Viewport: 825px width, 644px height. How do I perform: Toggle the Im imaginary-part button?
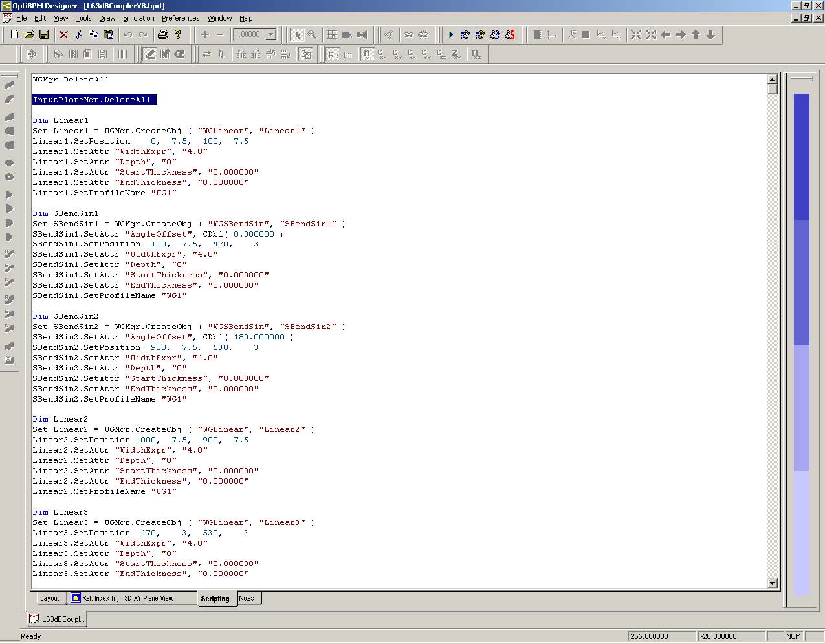[x=347, y=54]
